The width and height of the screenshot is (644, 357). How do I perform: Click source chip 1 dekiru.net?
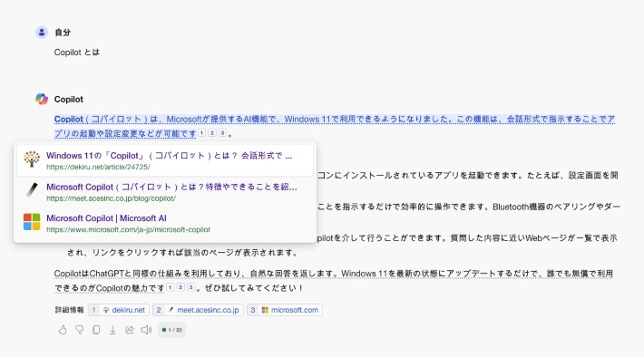pyautogui.click(x=119, y=310)
